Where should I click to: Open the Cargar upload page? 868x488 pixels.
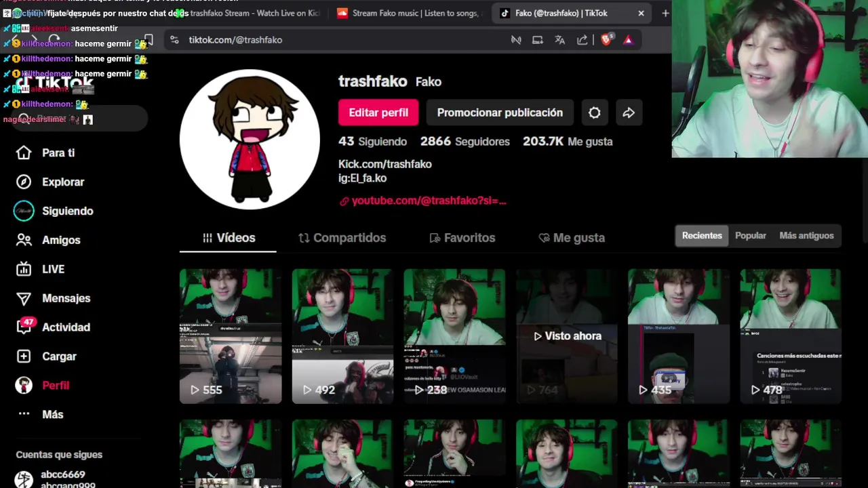(x=46, y=356)
